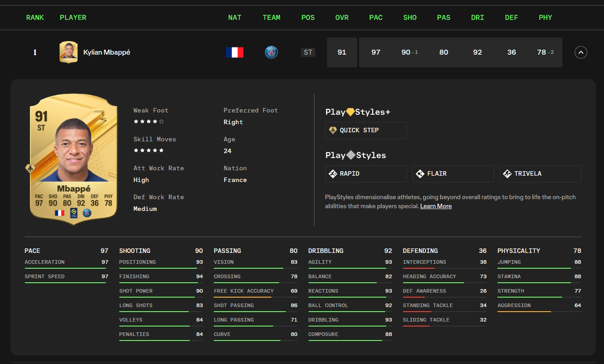Viewport: 604px width, 364px height.
Task: Sort by the PLAYER column header
Action: tap(73, 18)
